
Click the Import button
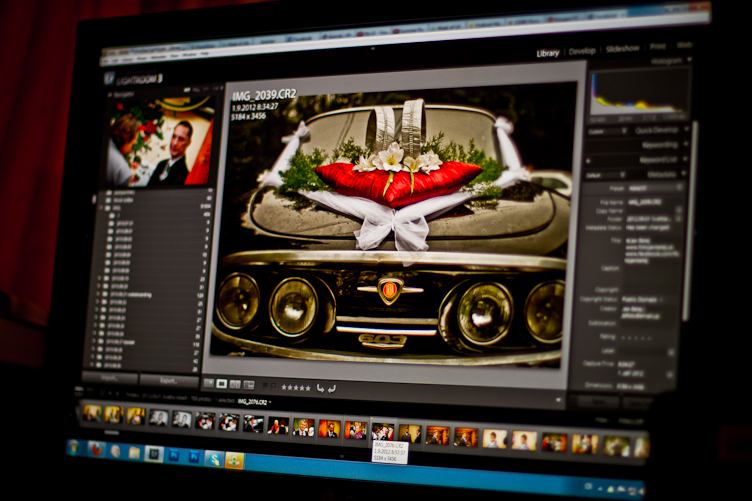click(110, 378)
